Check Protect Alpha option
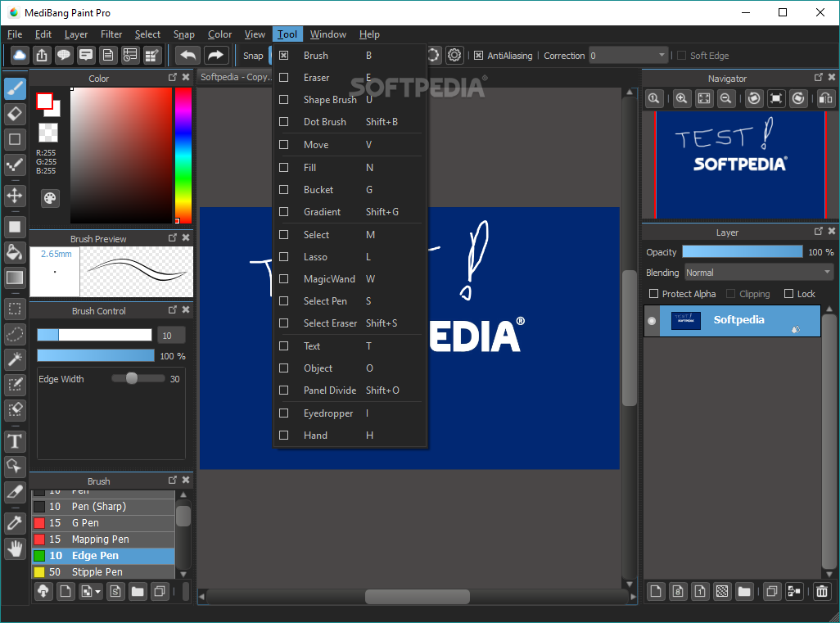The width and height of the screenshot is (840, 623). (653, 294)
